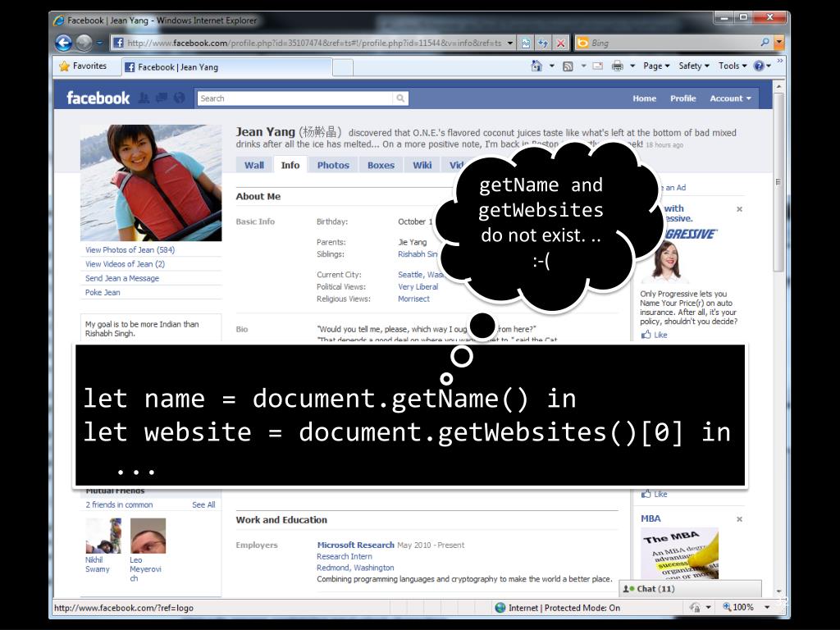Click the Facebook Search field
The height and width of the screenshot is (630, 840).
tap(294, 98)
